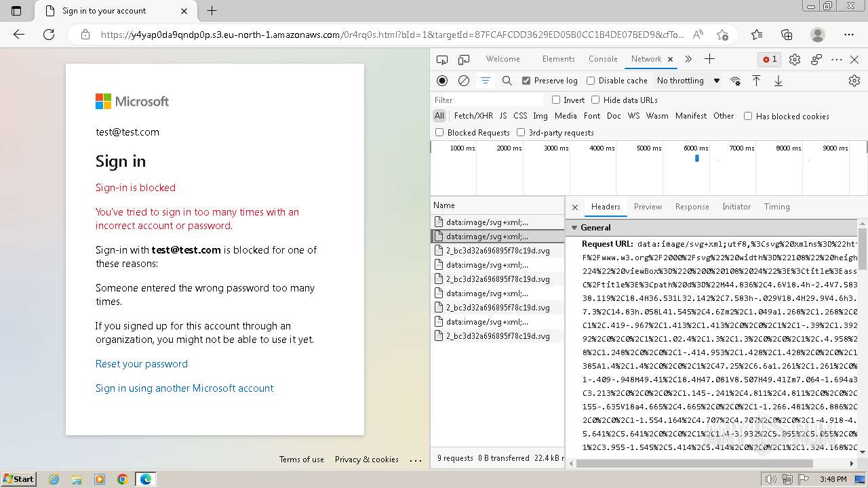Add page to favorites star-plus icon
This screenshot has width=868, height=488.
pos(722,35)
